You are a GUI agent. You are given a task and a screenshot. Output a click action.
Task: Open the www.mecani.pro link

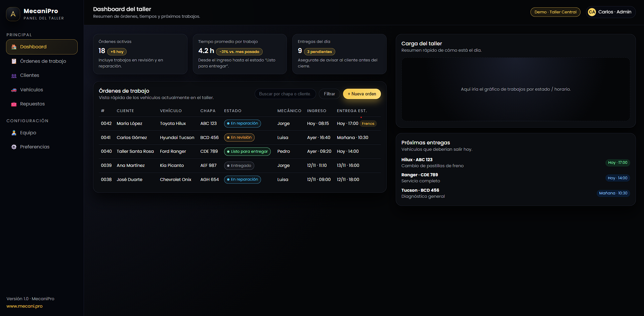click(x=25, y=306)
